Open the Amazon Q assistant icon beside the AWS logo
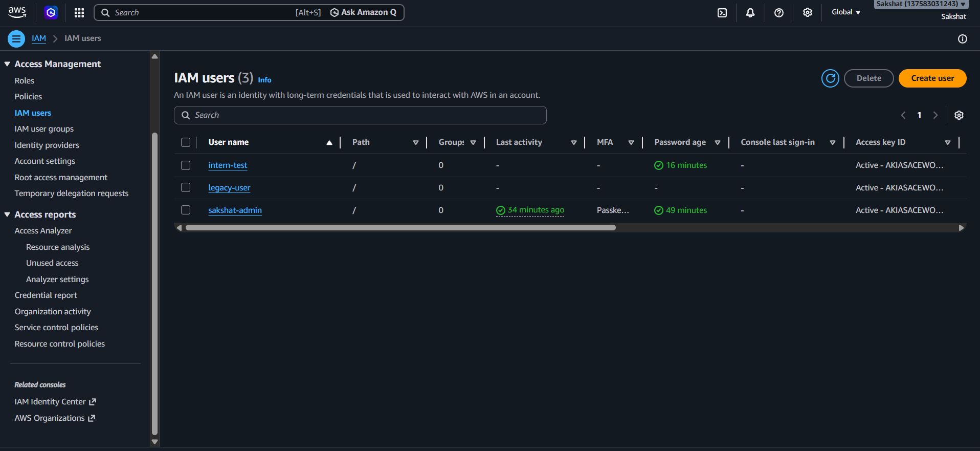The height and width of the screenshot is (451, 980). click(x=51, y=12)
